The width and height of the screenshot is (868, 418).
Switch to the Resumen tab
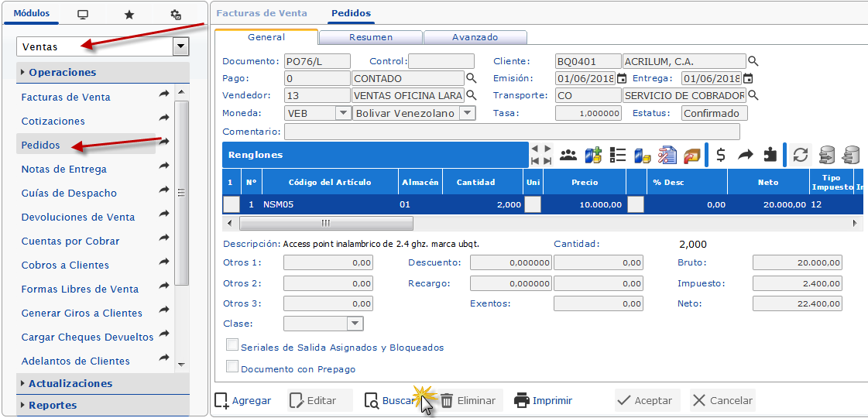370,37
